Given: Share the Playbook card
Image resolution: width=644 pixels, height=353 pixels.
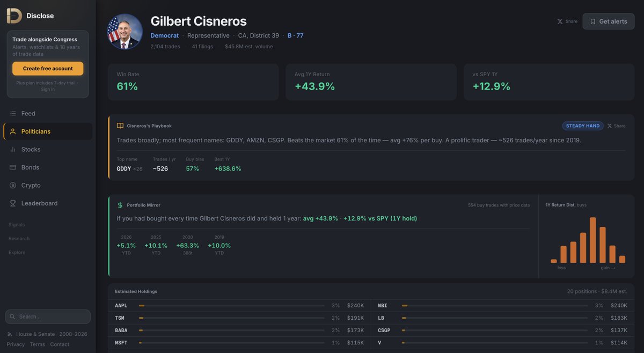Looking at the screenshot, I should click(616, 126).
